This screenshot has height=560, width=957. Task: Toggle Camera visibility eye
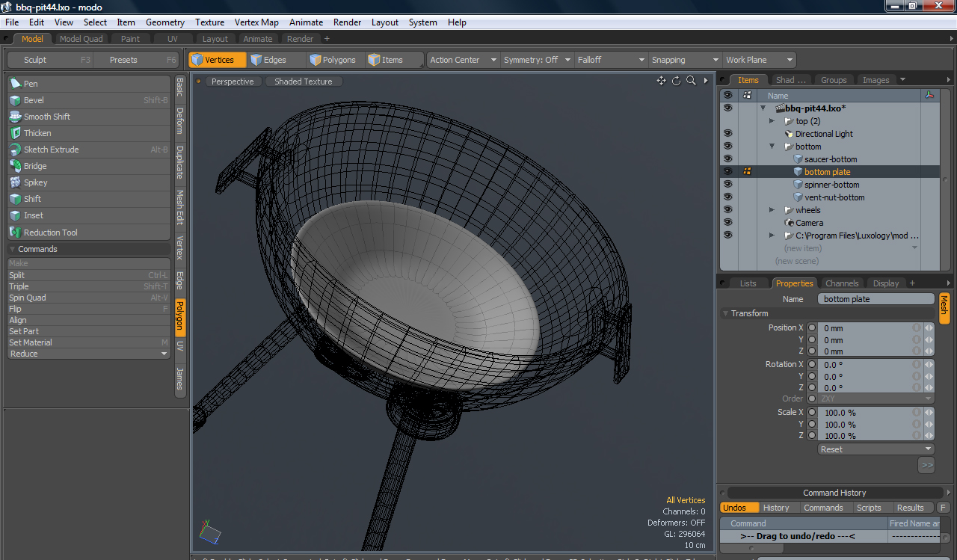(728, 223)
